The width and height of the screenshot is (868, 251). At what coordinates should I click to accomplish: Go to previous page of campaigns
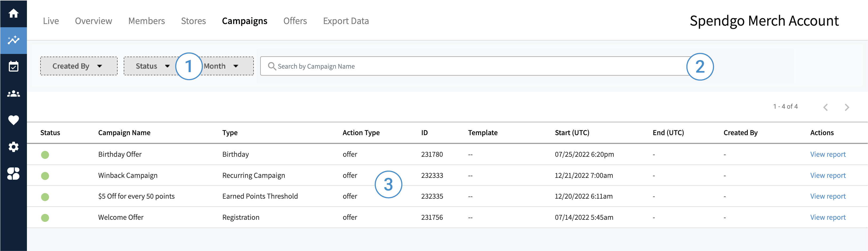(x=825, y=107)
